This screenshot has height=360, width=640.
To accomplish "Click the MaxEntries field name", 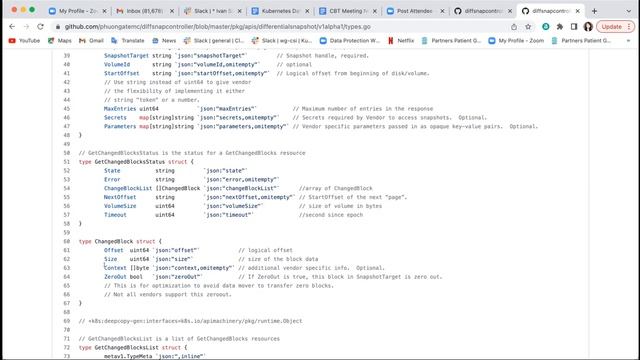I will pyautogui.click(x=120, y=109).
